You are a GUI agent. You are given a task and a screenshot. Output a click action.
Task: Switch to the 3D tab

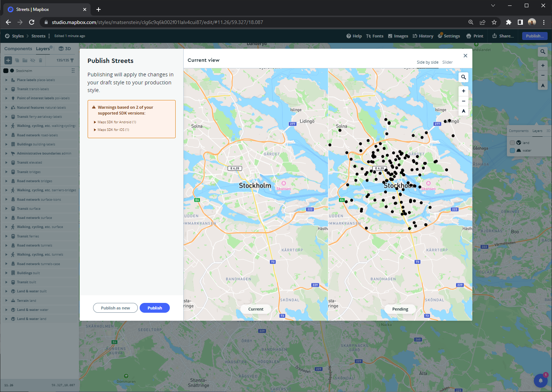click(x=65, y=49)
